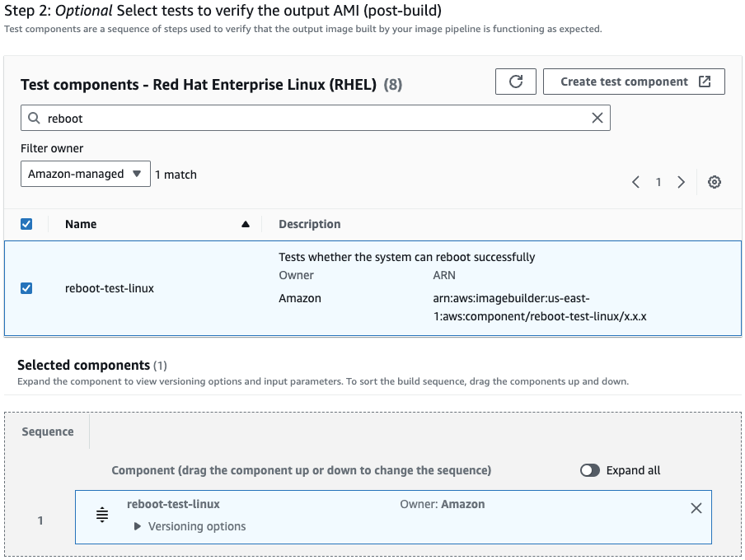Click inside the search input field
The image size is (745, 560).
[x=247, y=117]
